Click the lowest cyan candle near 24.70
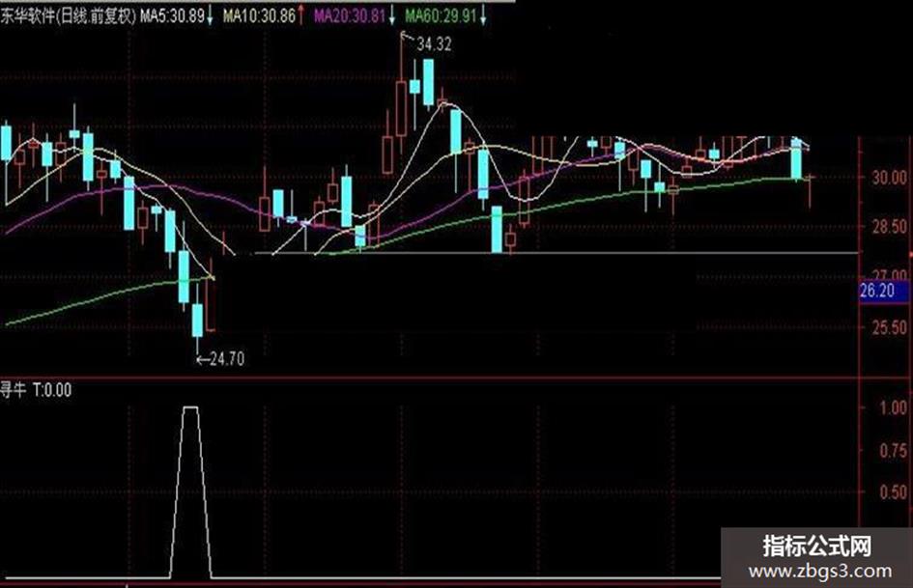The width and height of the screenshot is (913, 588). tap(197, 321)
